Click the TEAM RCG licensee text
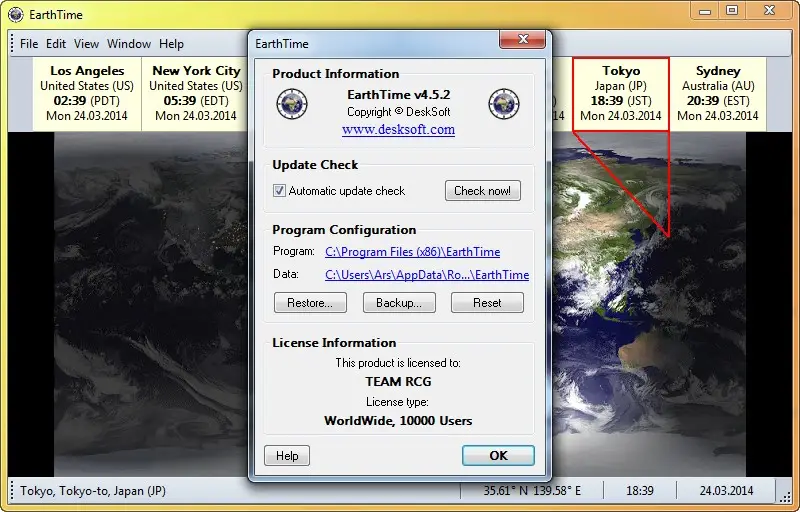800x512 pixels. click(x=398, y=381)
